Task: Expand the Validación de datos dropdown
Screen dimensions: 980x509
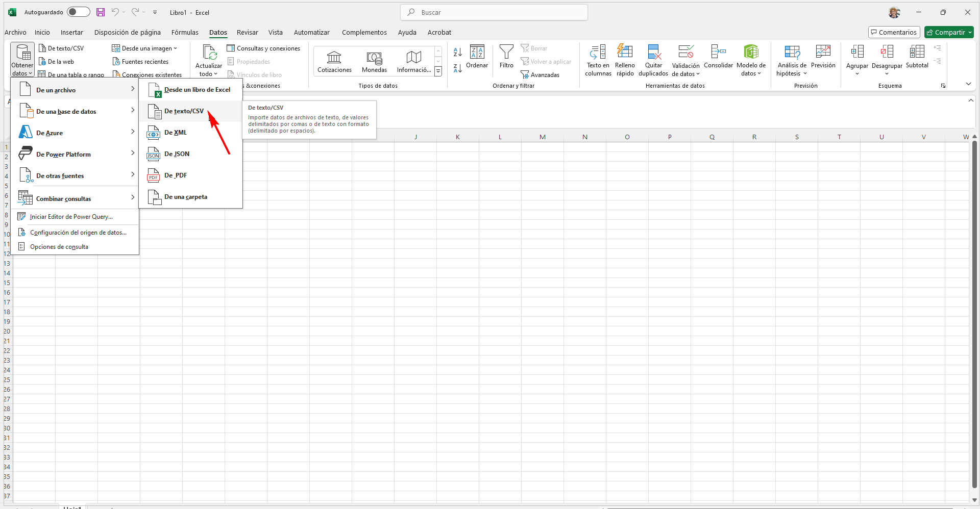Action: click(685, 74)
